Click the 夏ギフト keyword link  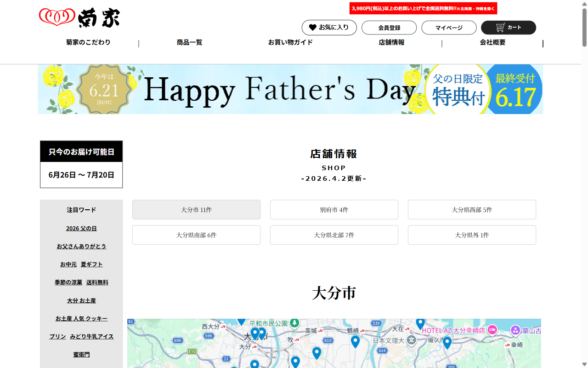(x=92, y=264)
